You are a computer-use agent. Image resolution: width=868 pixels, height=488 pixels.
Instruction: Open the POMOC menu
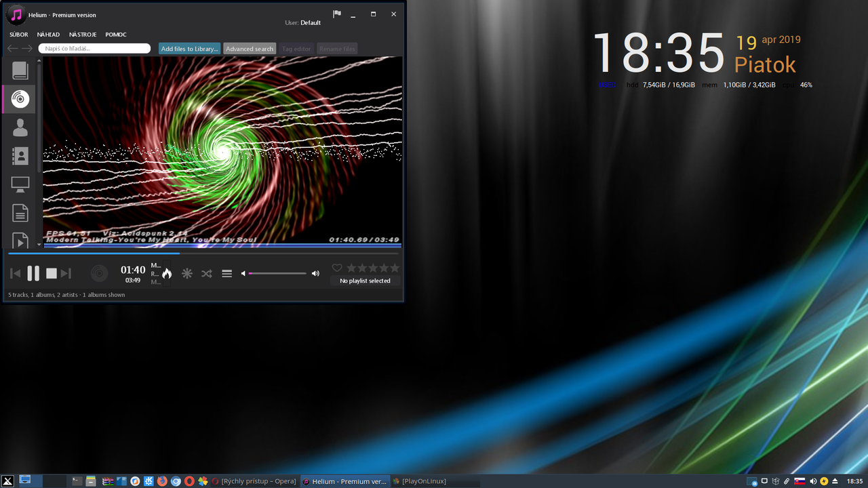[116, 35]
